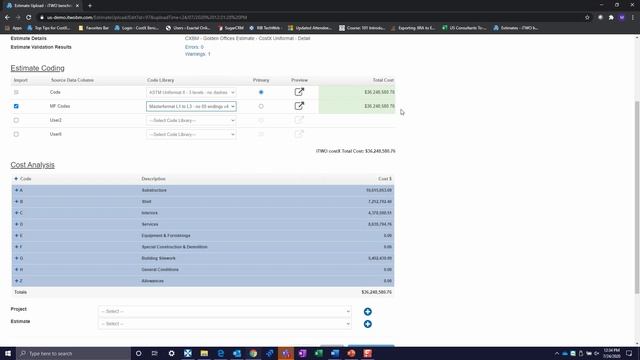The width and height of the screenshot is (640, 360).
Task: Expand code D Services row
Action: pos(17,224)
